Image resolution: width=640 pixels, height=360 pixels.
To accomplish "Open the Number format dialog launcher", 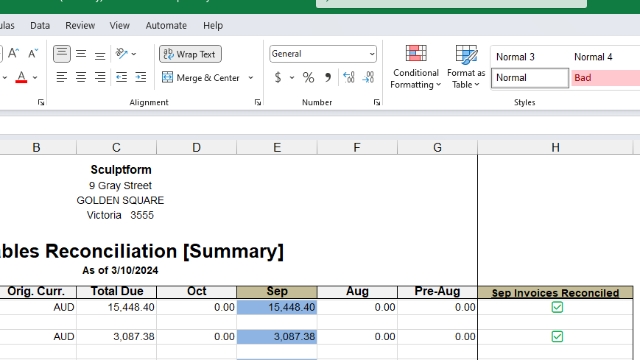I will 377,102.
